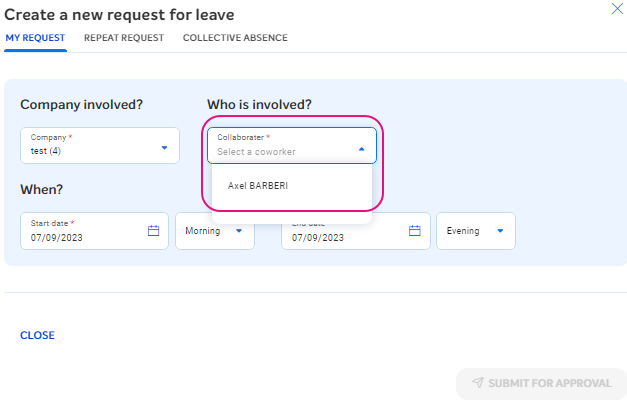Click the paper plane send icon
This screenshot has height=405, width=627.
[x=478, y=383]
